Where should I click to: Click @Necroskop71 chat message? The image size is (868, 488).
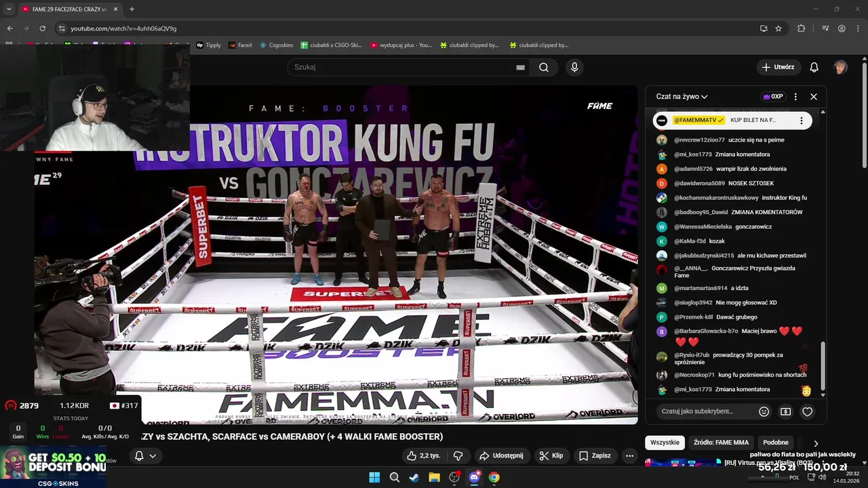click(x=732, y=375)
